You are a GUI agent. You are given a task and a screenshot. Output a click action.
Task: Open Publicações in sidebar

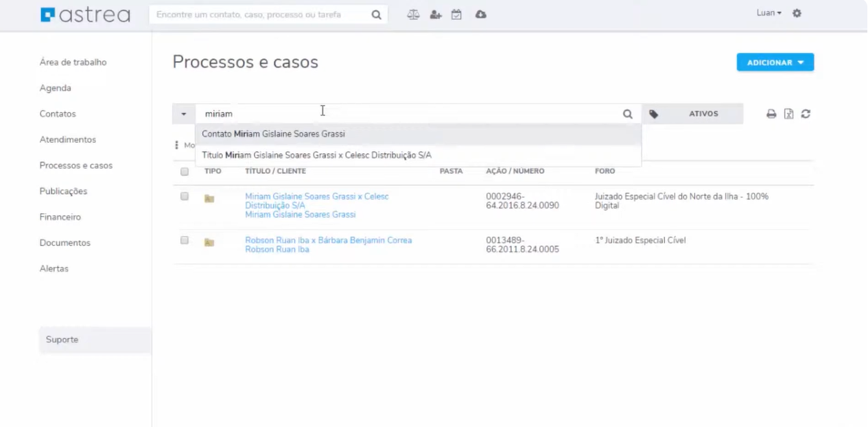point(64,191)
